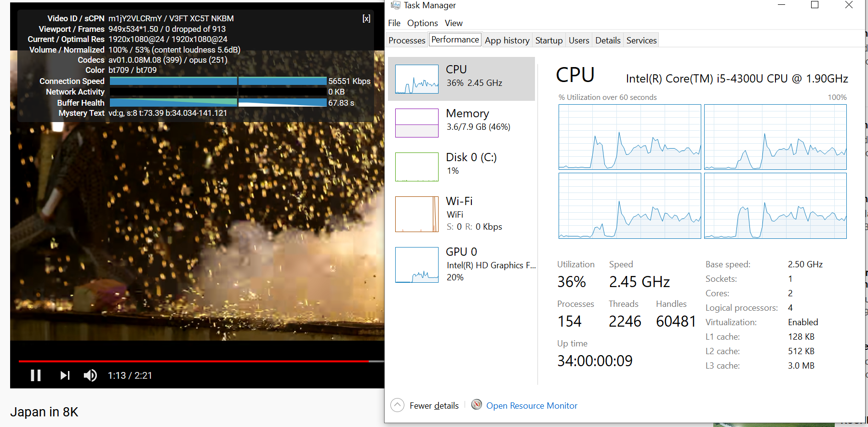Screen dimensions: 868x427
Task: Click the L3 cache 3.0 MB value
Action: click(x=801, y=366)
